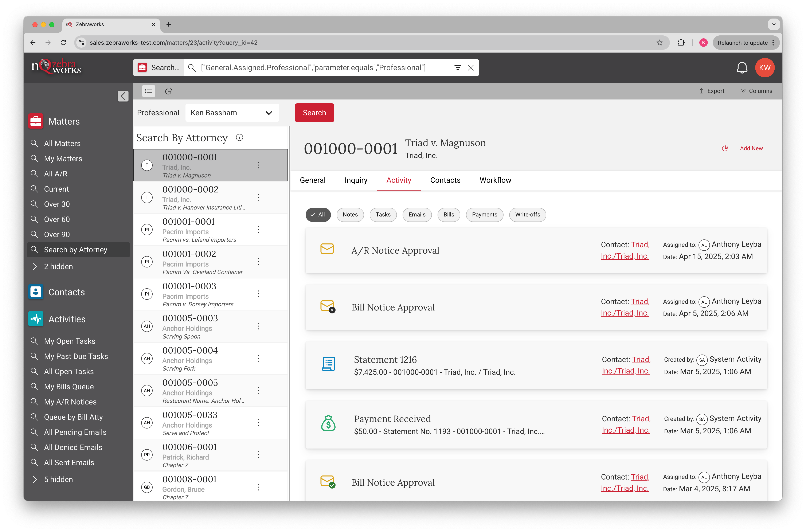Click the pie chart icon beside Add New
Viewport: 806px width, 532px height.
pyautogui.click(x=725, y=148)
